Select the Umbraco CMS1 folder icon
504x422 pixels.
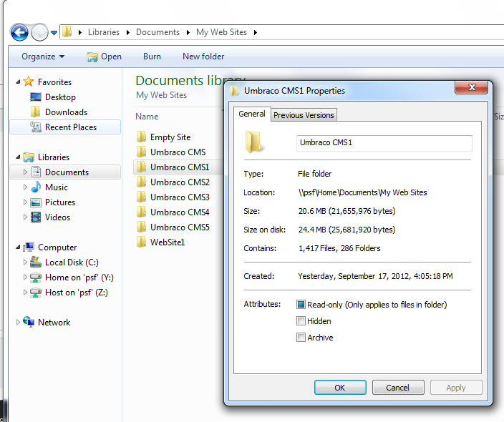click(x=141, y=167)
